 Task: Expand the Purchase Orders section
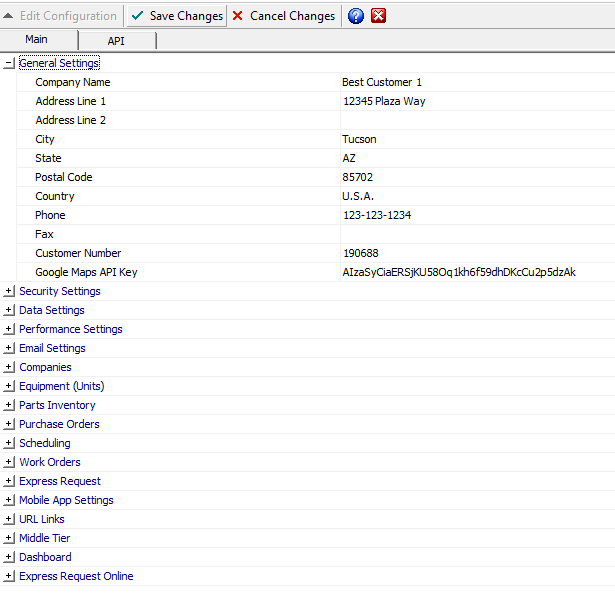(x=9, y=424)
